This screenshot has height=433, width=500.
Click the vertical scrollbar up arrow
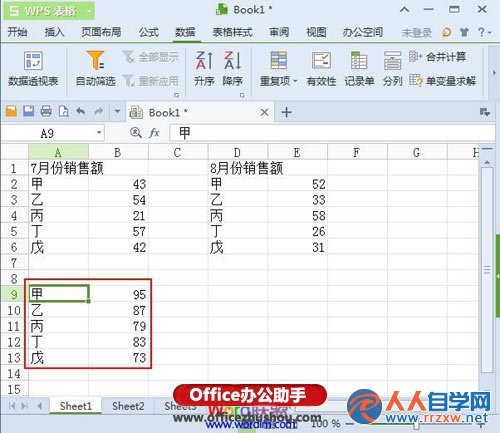487,162
